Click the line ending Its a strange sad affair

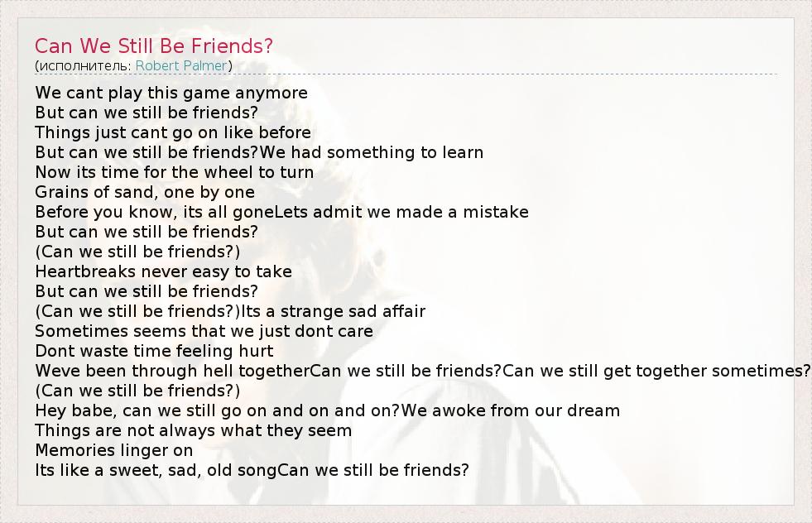tap(230, 311)
